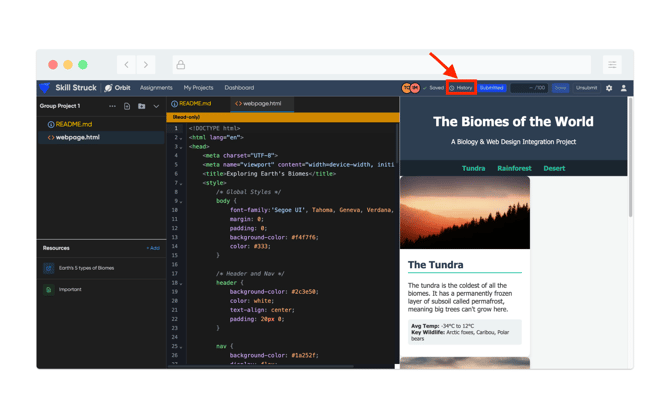Image resolution: width=670 pixels, height=418 pixels.
Task: Click the Unsubmit button
Action: pyautogui.click(x=586, y=88)
